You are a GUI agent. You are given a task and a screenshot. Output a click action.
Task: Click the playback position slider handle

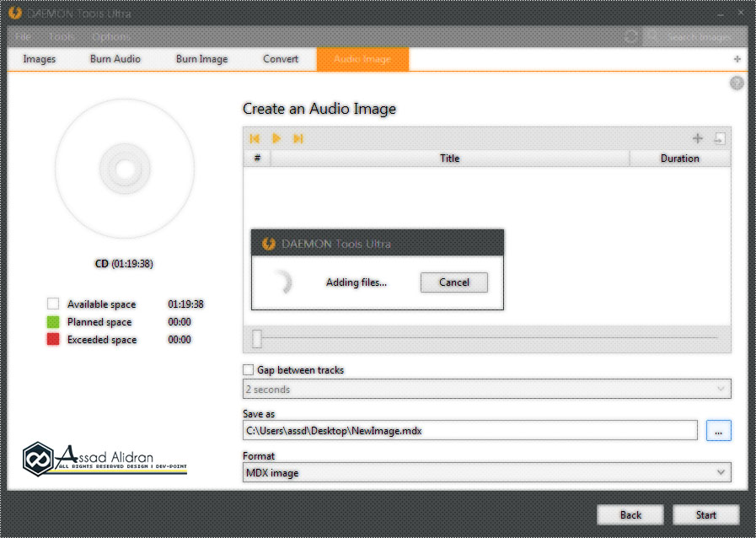257,338
